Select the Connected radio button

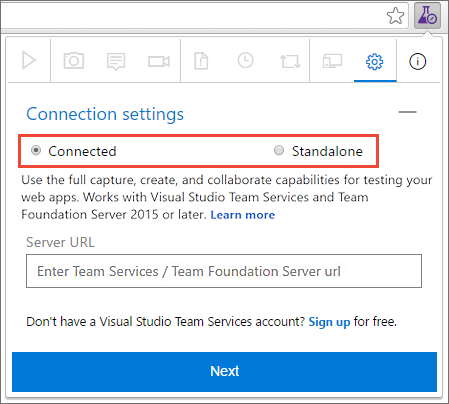[x=36, y=150]
